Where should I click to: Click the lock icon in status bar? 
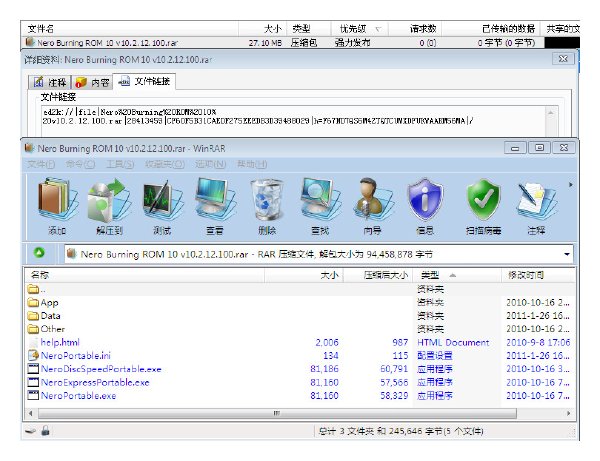[45, 431]
